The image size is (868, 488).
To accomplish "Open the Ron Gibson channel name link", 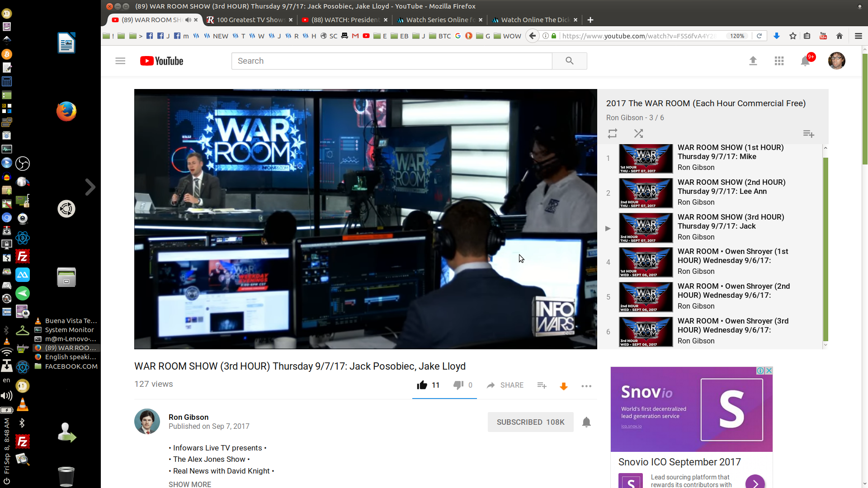I will (x=189, y=417).
